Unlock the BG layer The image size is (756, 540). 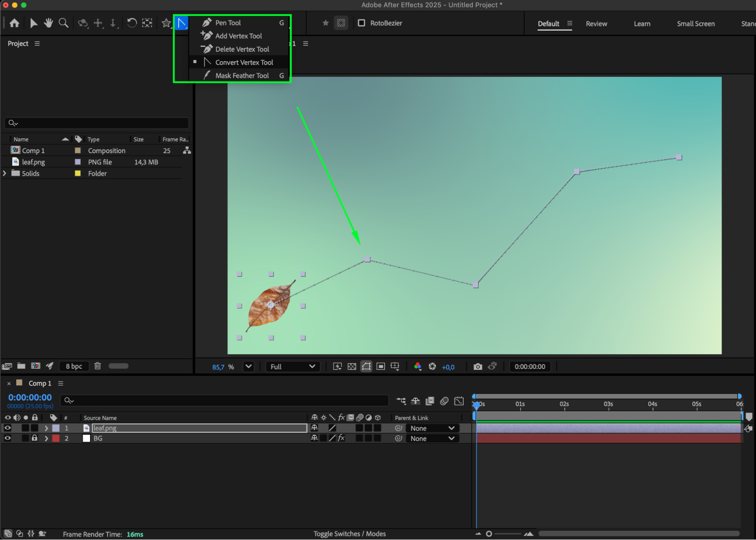(x=34, y=438)
